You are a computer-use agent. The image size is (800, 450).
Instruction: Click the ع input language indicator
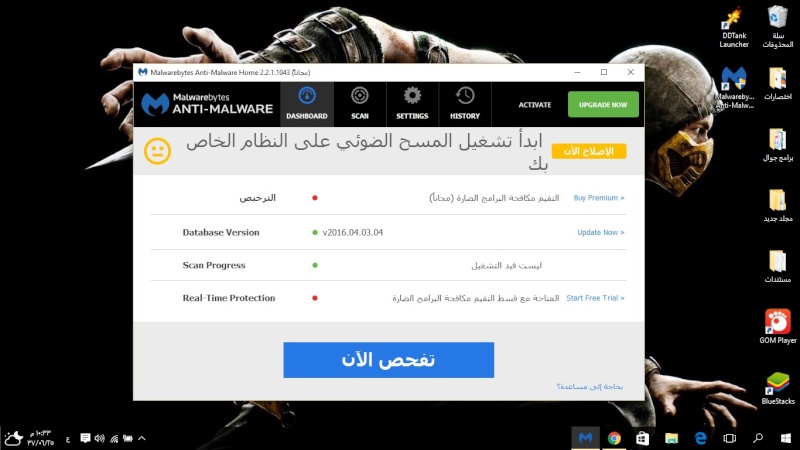tap(68, 439)
